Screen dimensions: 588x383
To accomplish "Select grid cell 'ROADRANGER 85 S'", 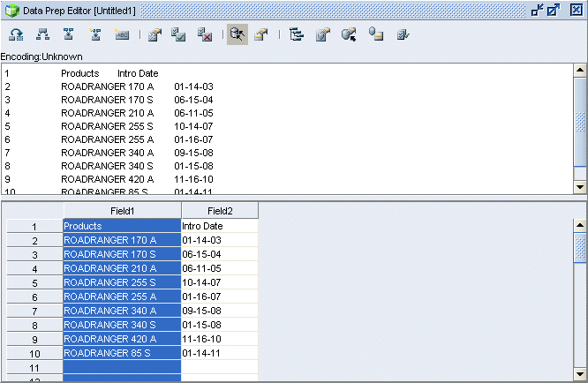I will pyautogui.click(x=122, y=353).
